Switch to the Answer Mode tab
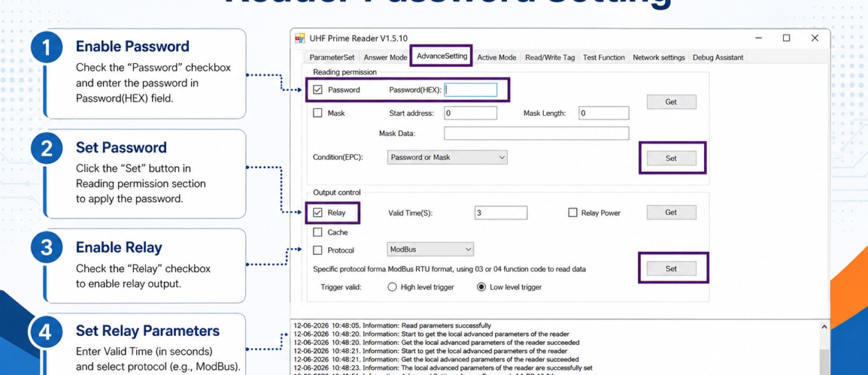This screenshot has width=868, height=375. [x=385, y=58]
